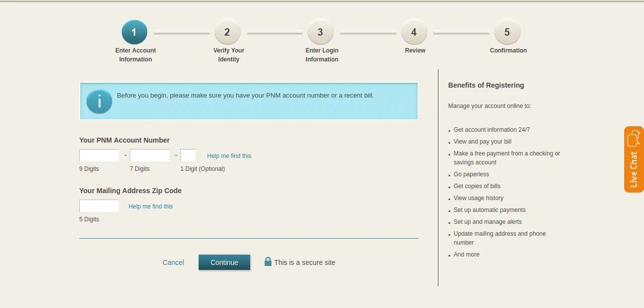Click the information icon in the blue banner

(99, 101)
